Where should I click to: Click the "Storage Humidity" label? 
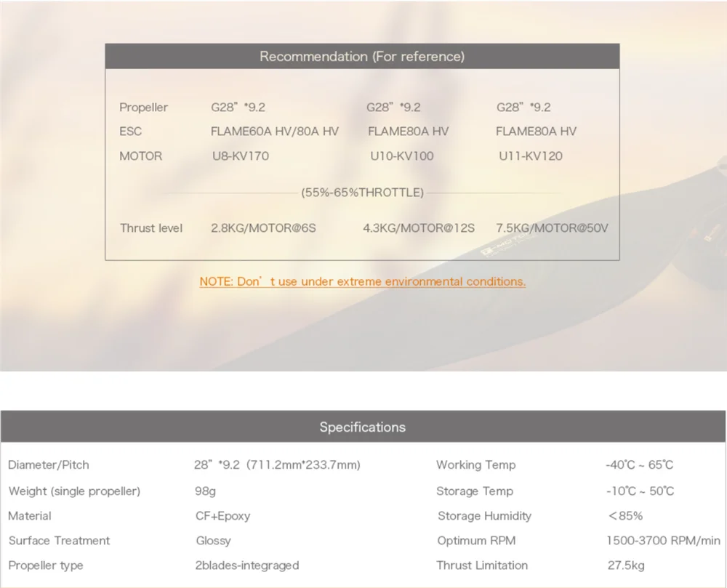pyautogui.click(x=484, y=516)
